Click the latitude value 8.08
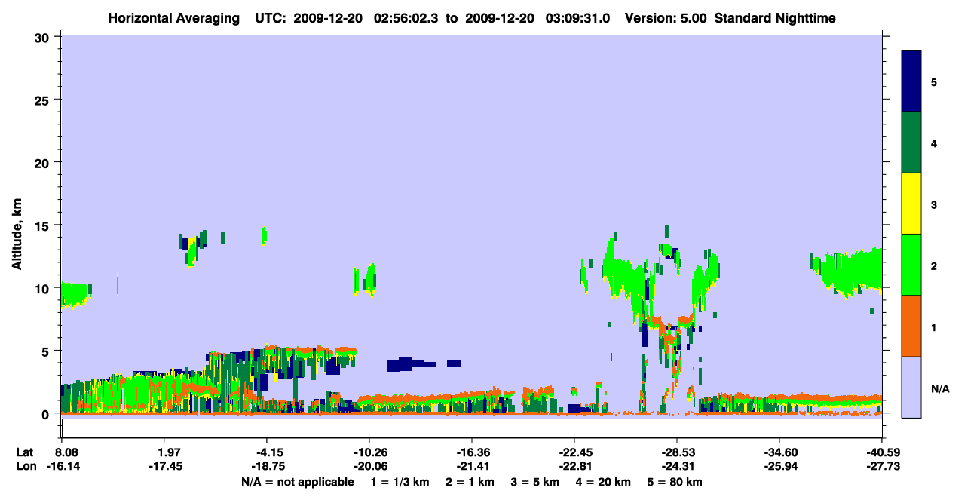 point(68,452)
